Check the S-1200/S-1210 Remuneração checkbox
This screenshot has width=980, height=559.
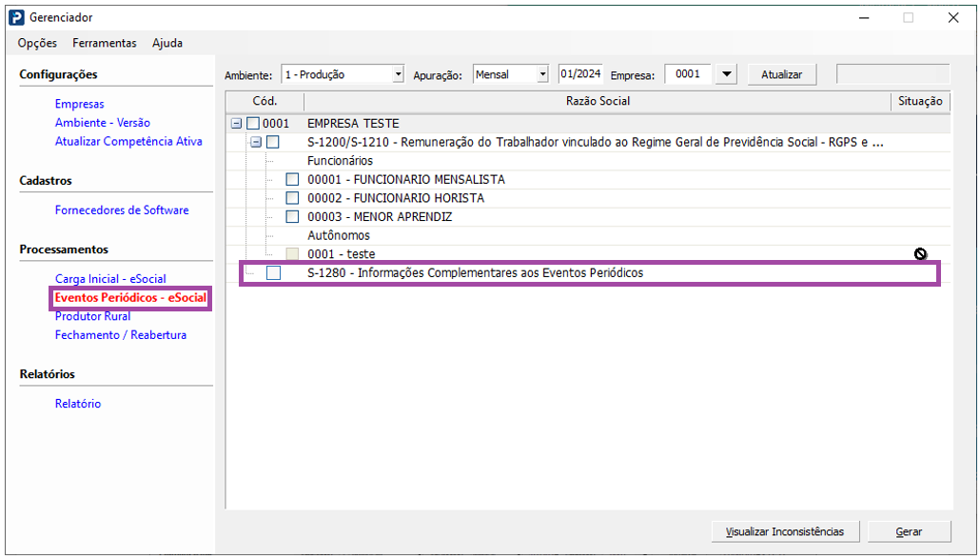pyautogui.click(x=272, y=142)
